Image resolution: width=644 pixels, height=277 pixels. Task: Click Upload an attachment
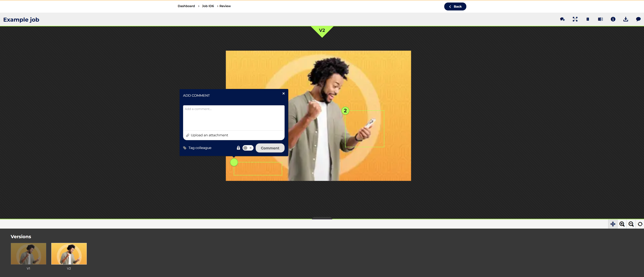[209, 135]
